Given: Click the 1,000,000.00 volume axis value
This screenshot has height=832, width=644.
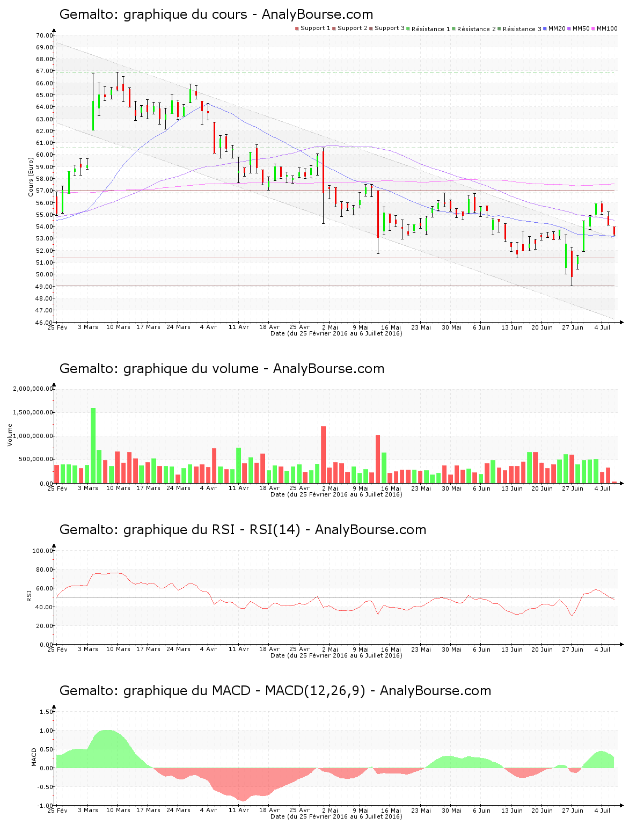Looking at the screenshot, I should [33, 436].
